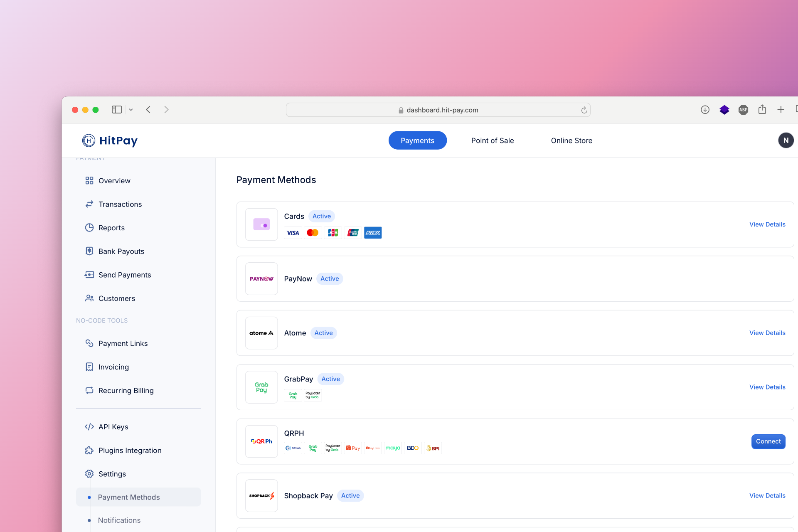Image resolution: width=798 pixels, height=532 pixels.
Task: Click the Mastercard icon
Action: [x=313, y=233]
